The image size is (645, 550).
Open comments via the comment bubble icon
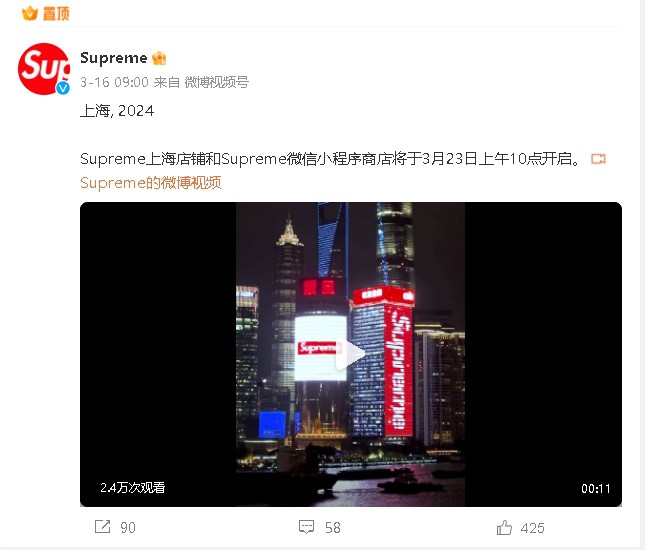[306, 527]
